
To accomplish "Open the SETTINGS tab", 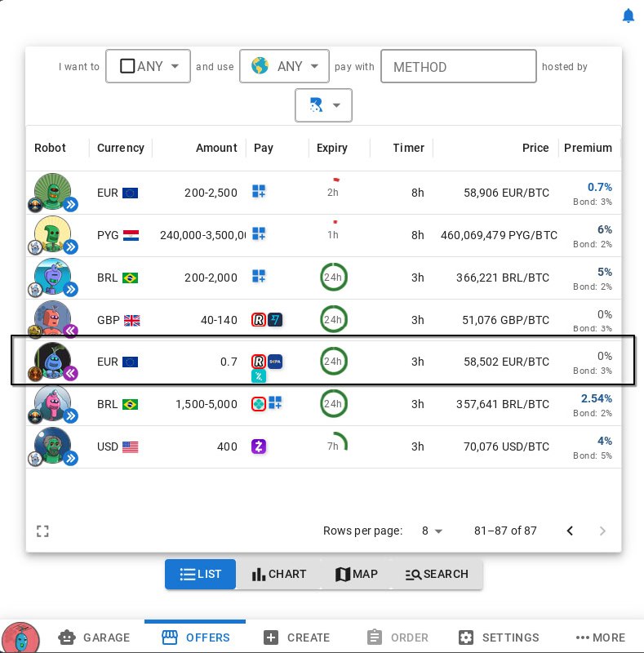I will coord(498,637).
